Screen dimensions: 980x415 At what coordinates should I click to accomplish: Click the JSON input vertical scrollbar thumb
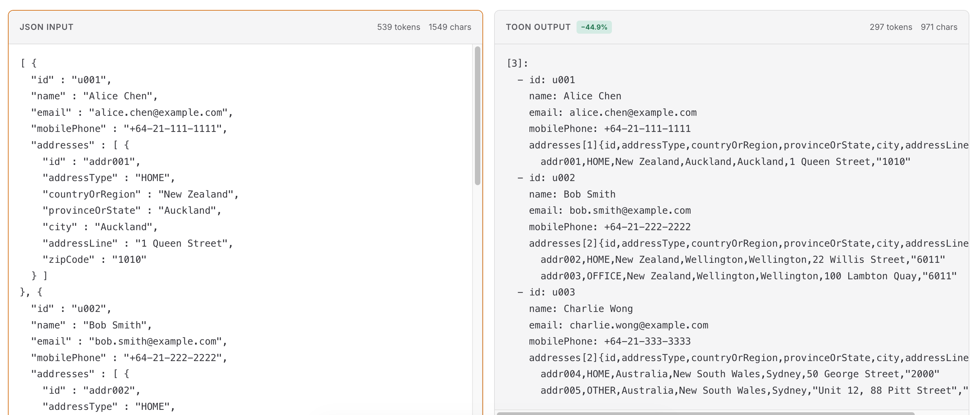tap(477, 116)
